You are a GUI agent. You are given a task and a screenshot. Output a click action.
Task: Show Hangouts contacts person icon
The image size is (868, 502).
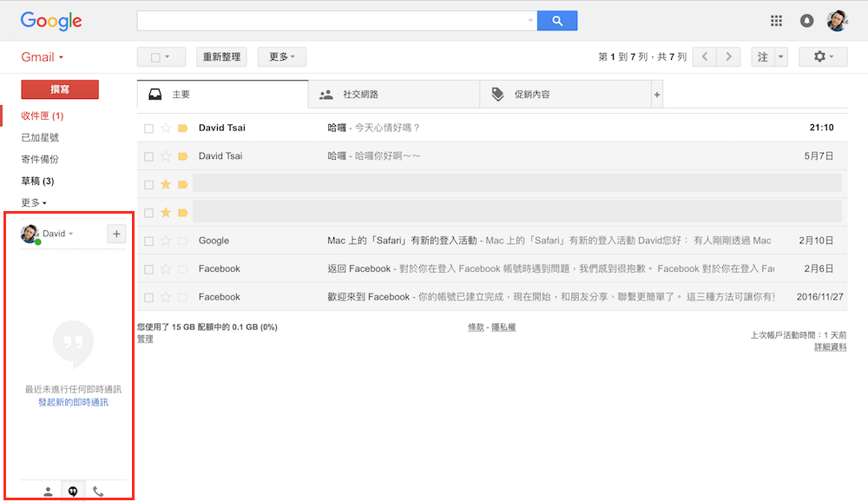(x=49, y=491)
